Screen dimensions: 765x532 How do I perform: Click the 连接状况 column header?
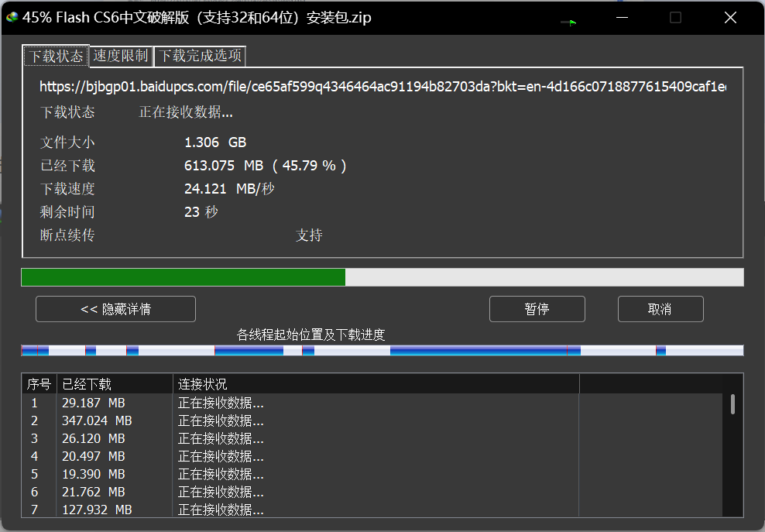[x=376, y=384]
